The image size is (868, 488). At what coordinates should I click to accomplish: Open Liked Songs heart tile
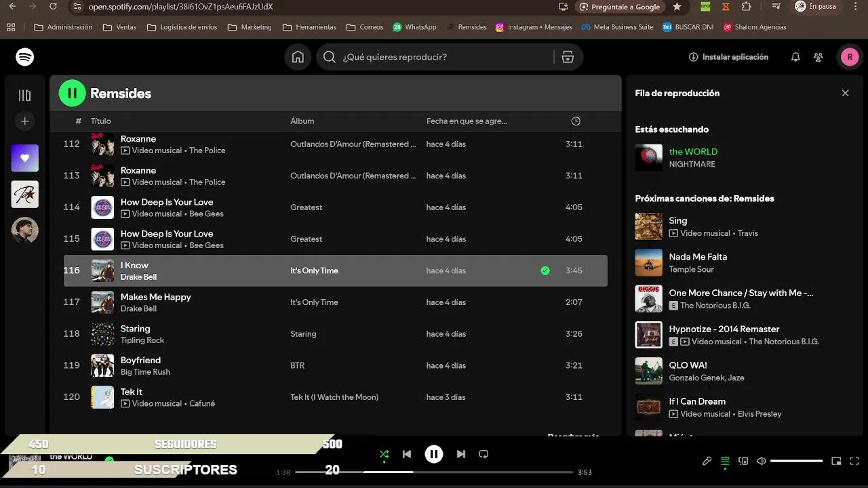(x=25, y=158)
